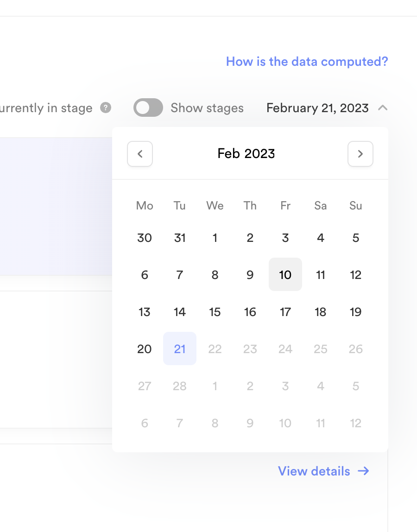Go to previous month in calendar

[x=140, y=154]
